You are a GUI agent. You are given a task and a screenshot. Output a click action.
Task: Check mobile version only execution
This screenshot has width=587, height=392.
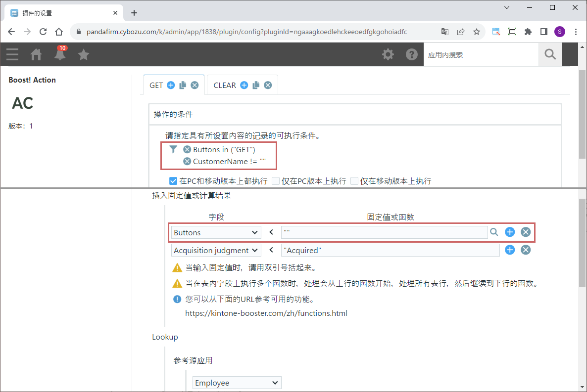point(354,181)
